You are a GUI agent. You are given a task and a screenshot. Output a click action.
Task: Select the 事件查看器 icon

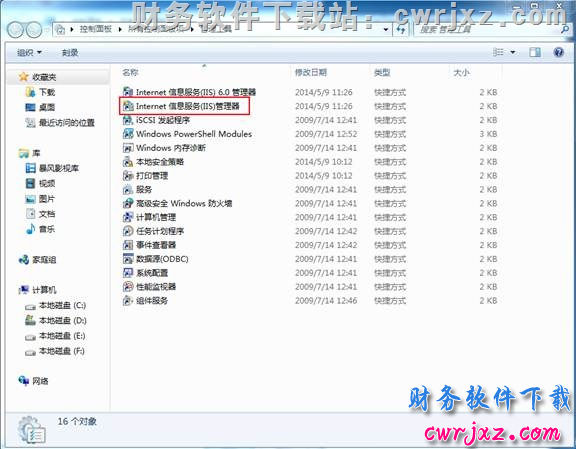[x=128, y=245]
